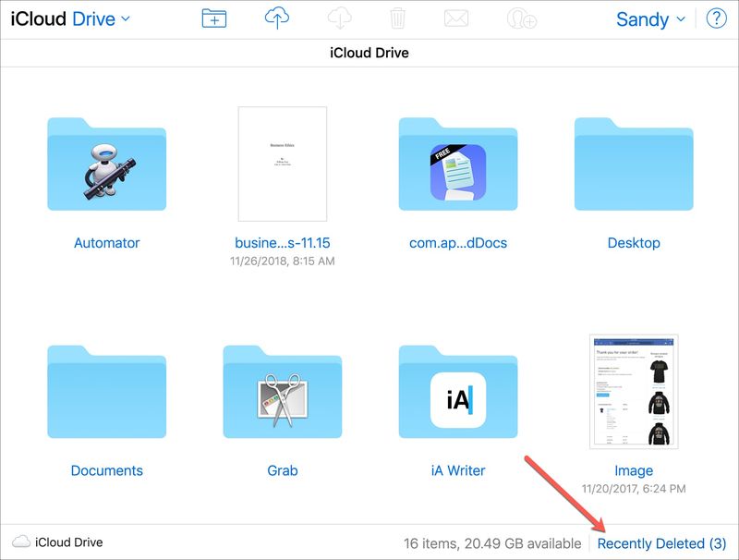Click the 11/20/2017, 6:24 PM date text
The width and height of the screenshot is (739, 560).
(634, 489)
